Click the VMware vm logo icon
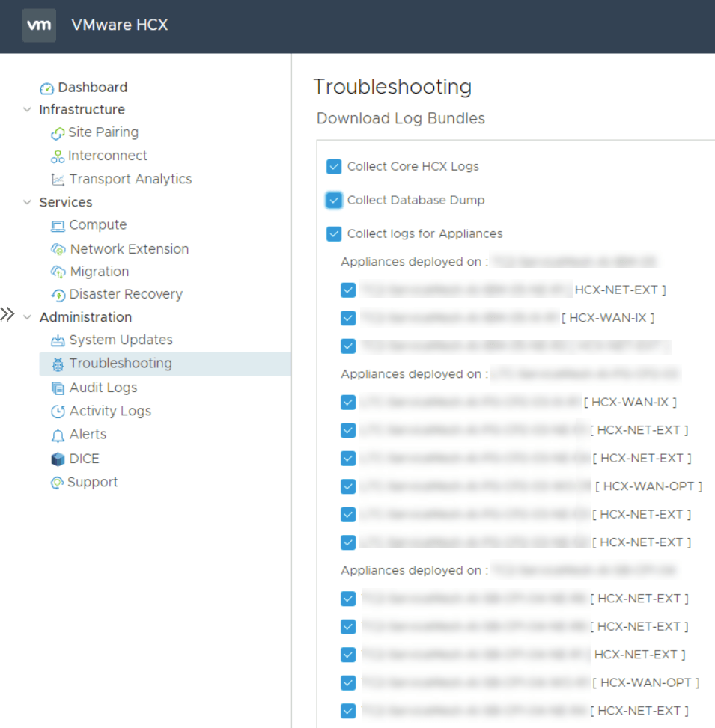Viewport: 715px width, 728px height. [39, 25]
